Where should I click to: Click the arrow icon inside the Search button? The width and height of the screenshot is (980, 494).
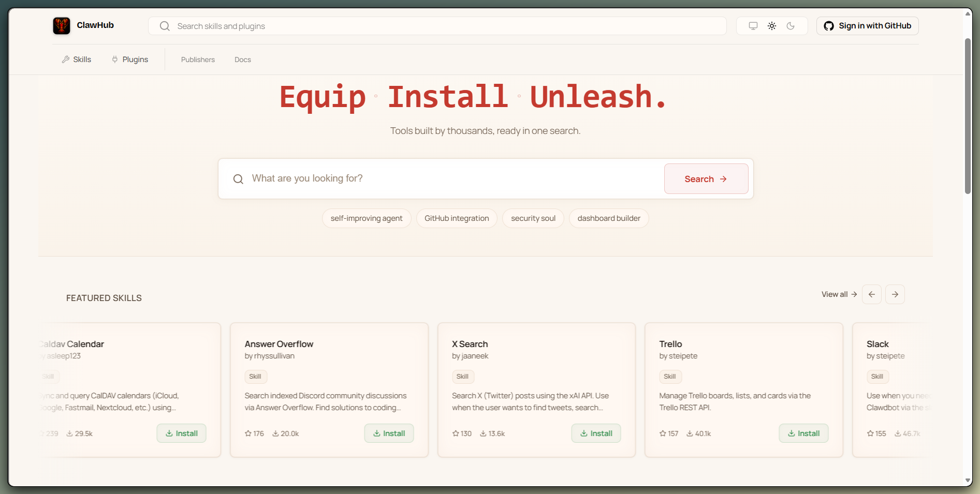tap(723, 179)
